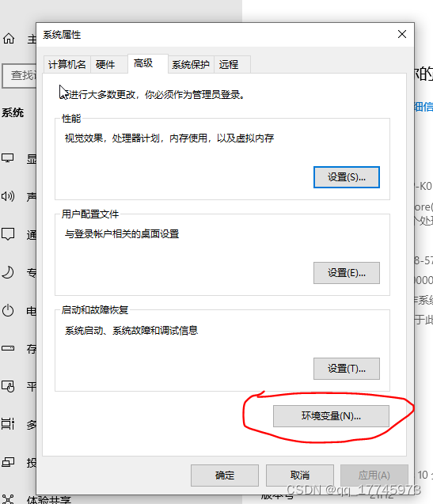Select the shared experiences icon in Settings sidebar
433x504 pixels.
(x=8, y=499)
